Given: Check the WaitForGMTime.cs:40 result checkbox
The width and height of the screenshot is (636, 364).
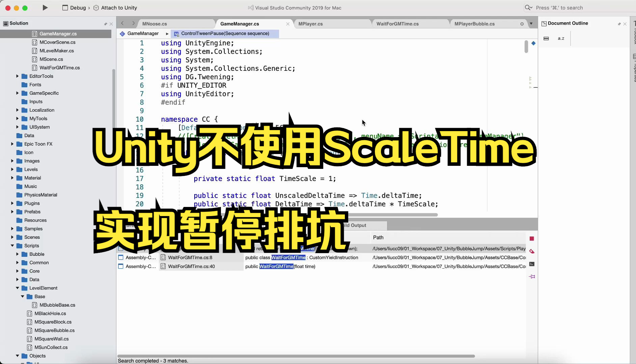Looking at the screenshot, I should click(120, 266).
